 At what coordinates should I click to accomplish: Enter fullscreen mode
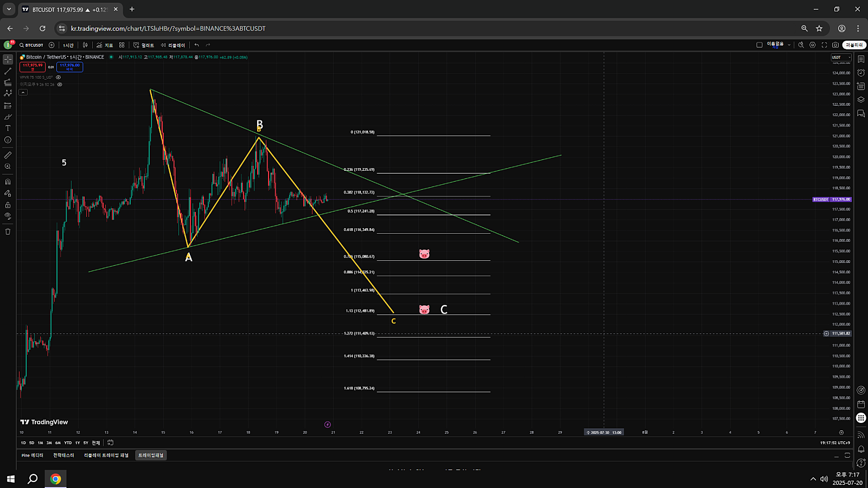click(824, 45)
